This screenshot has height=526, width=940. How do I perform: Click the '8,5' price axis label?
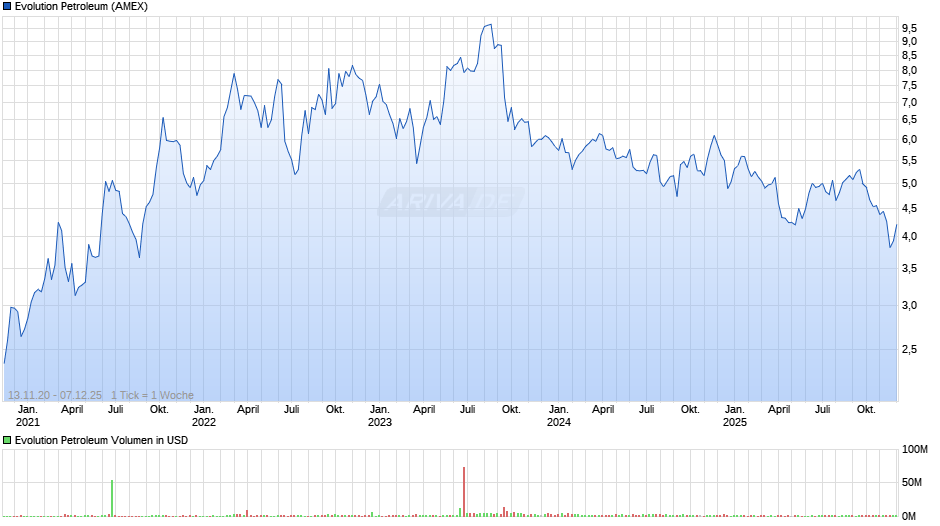coord(909,56)
